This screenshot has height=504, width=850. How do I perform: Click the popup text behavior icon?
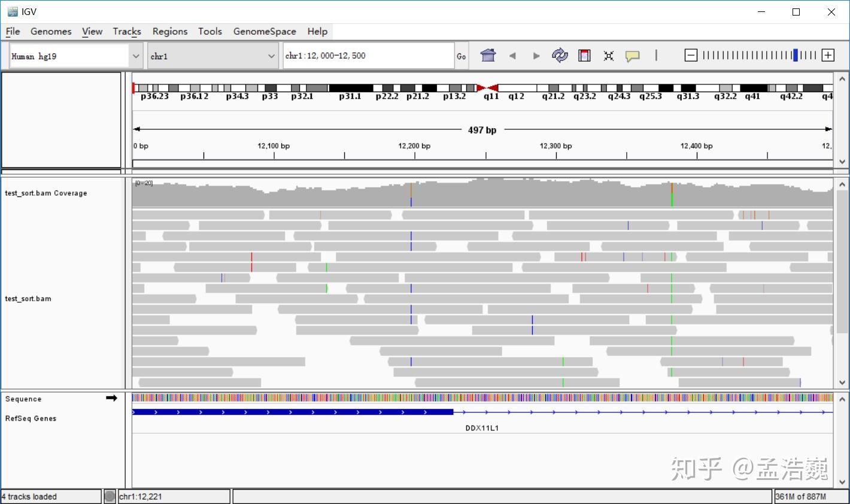tap(632, 55)
